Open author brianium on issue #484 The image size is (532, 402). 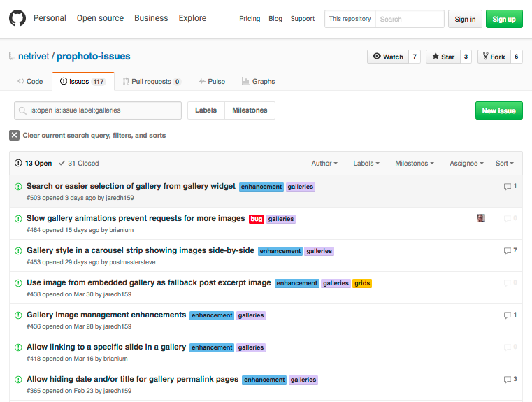point(122,230)
